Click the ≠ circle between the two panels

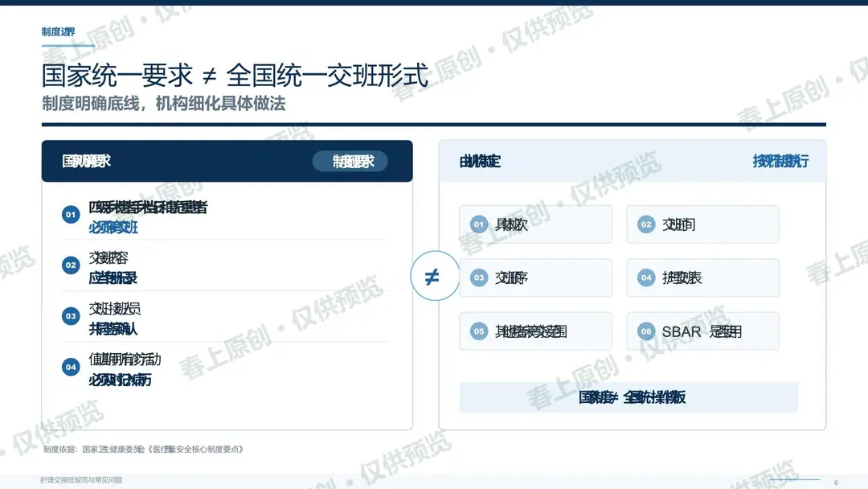click(435, 276)
